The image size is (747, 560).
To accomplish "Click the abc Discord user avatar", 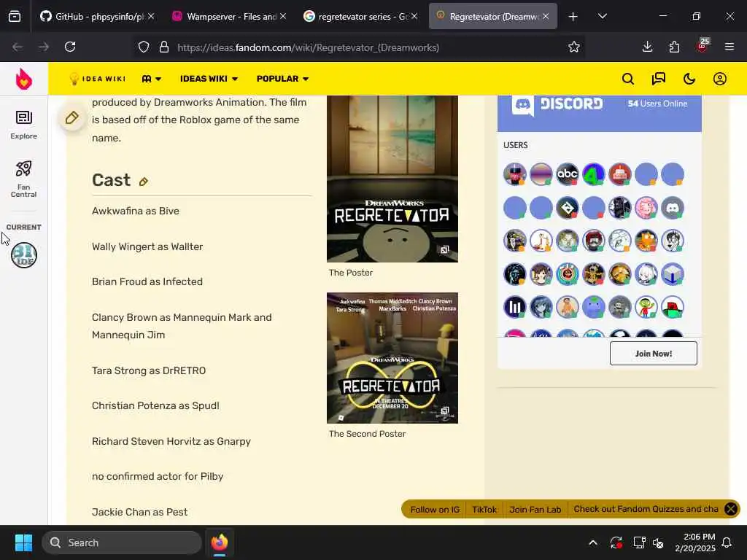I will coord(567,174).
